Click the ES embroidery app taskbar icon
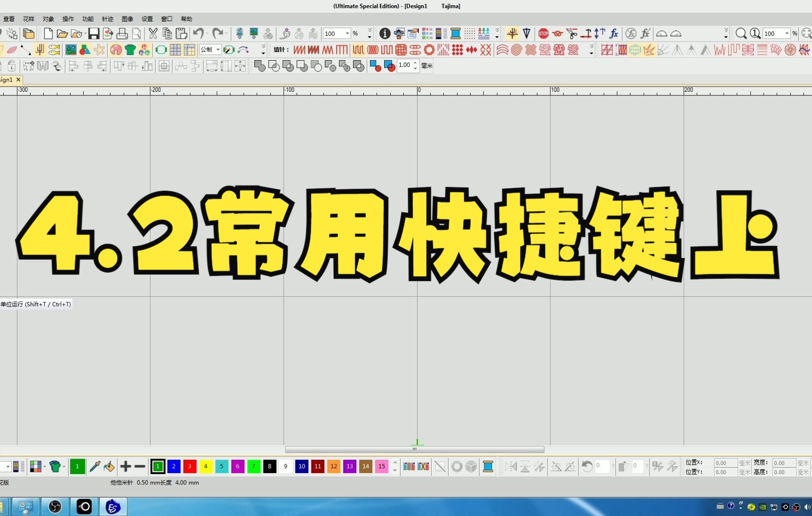Image resolution: width=812 pixels, height=516 pixels. 113,507
